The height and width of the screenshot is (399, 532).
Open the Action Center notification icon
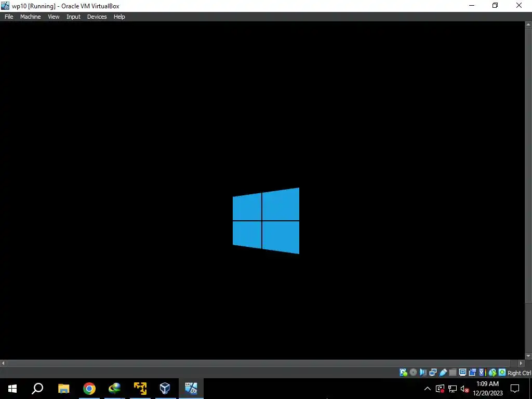[x=515, y=389]
